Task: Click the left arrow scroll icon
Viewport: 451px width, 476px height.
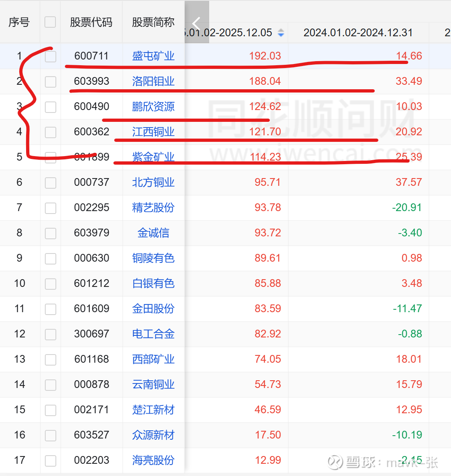Action: (x=197, y=22)
